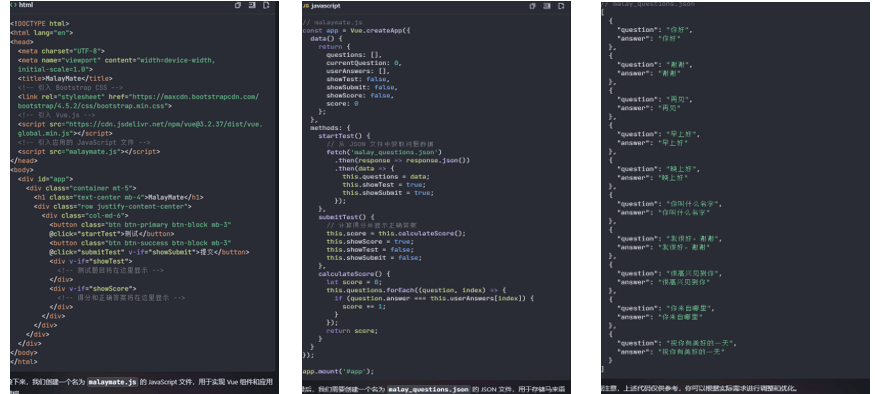Insert html code into new file
Image resolution: width=875 pixels, height=394 pixels.
click(x=266, y=5)
